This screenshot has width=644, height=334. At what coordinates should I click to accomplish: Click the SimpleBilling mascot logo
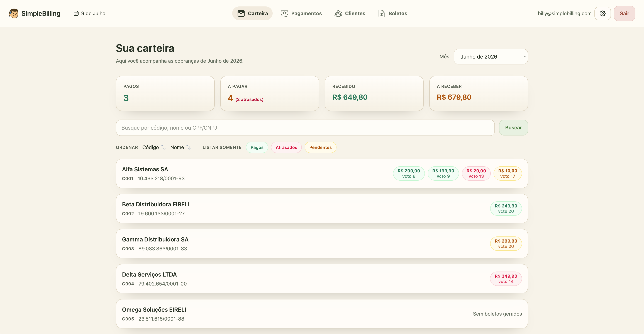(x=14, y=13)
